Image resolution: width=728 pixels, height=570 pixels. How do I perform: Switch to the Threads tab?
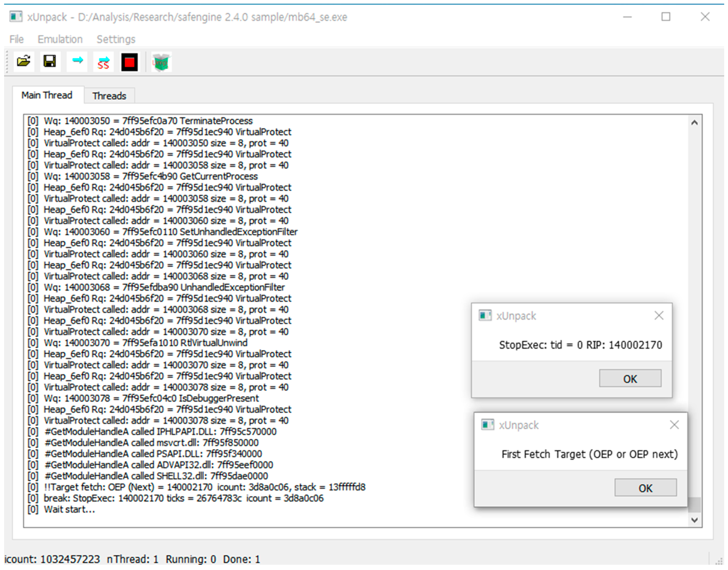click(x=109, y=96)
